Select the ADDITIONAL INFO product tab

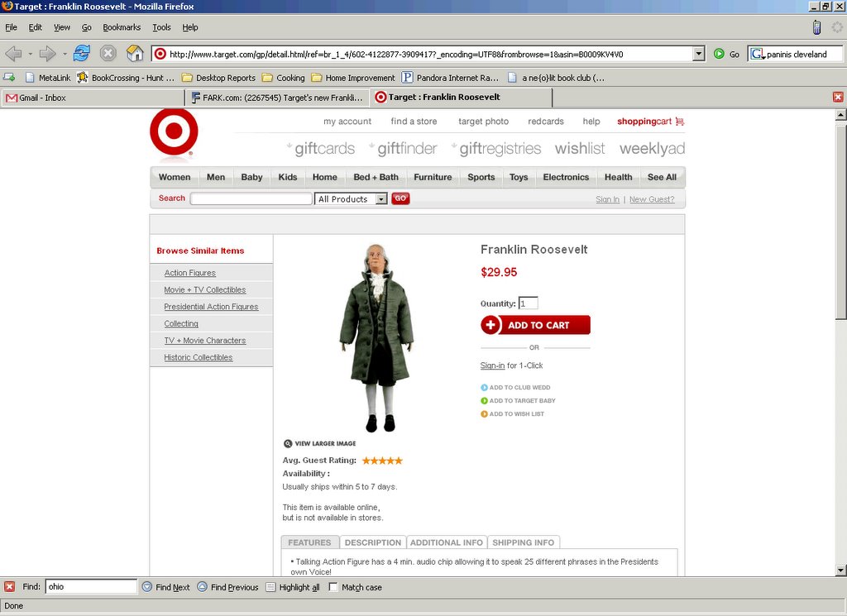[x=446, y=542]
